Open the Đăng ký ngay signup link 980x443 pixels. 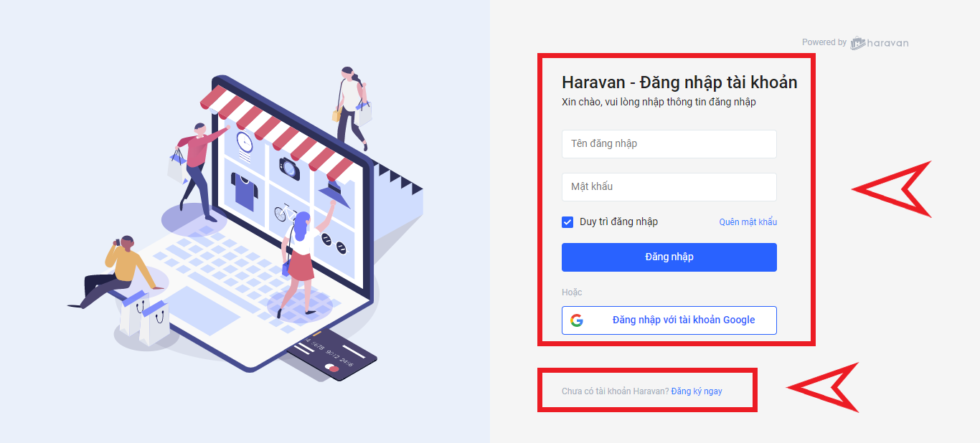pyautogui.click(x=697, y=391)
